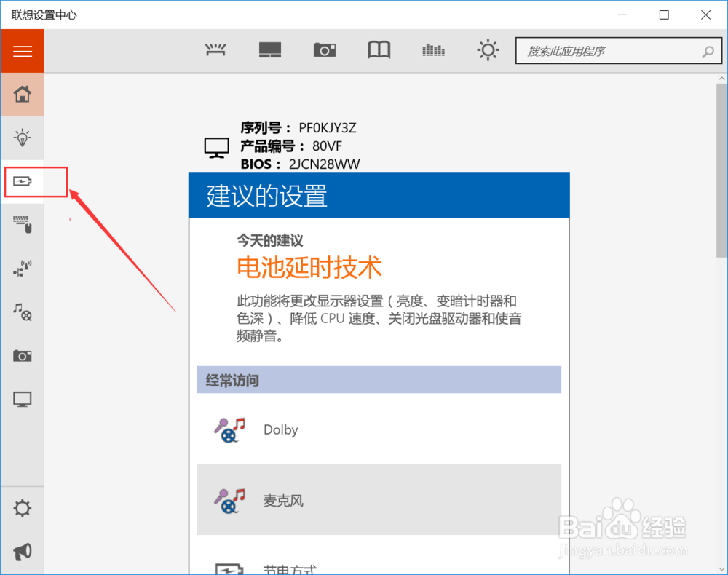This screenshot has height=575, width=728.
Task: Open the audio and video sidebar icon
Action: pos(23,312)
